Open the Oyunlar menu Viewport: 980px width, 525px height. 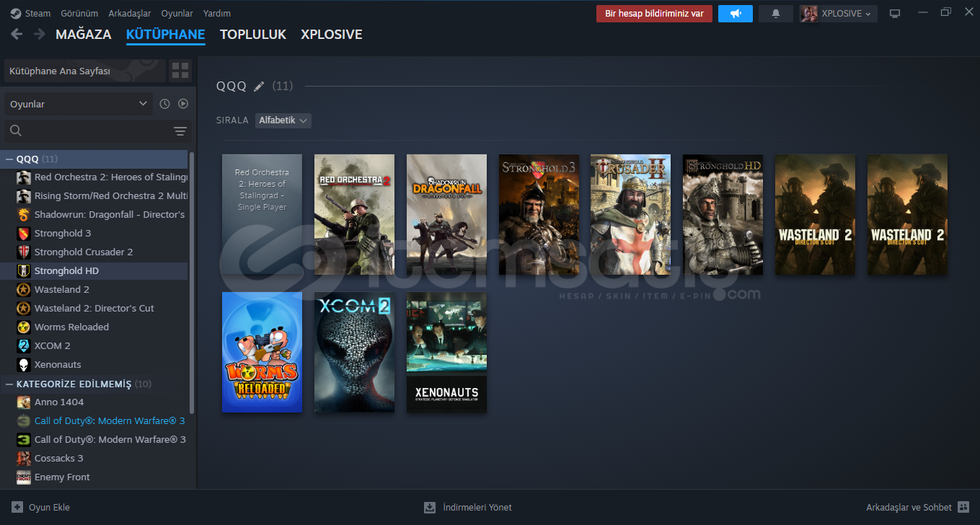click(177, 14)
